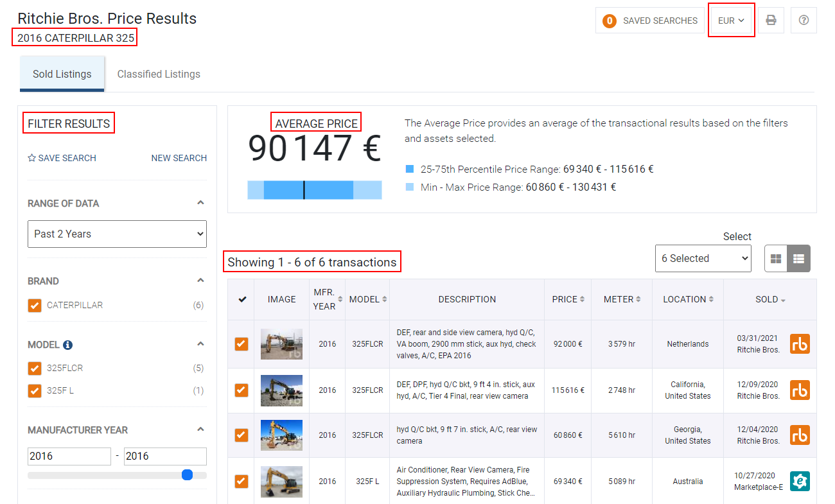Click the Ritchie Bros badge on Netherlands row
835x504 pixels.
(800, 344)
